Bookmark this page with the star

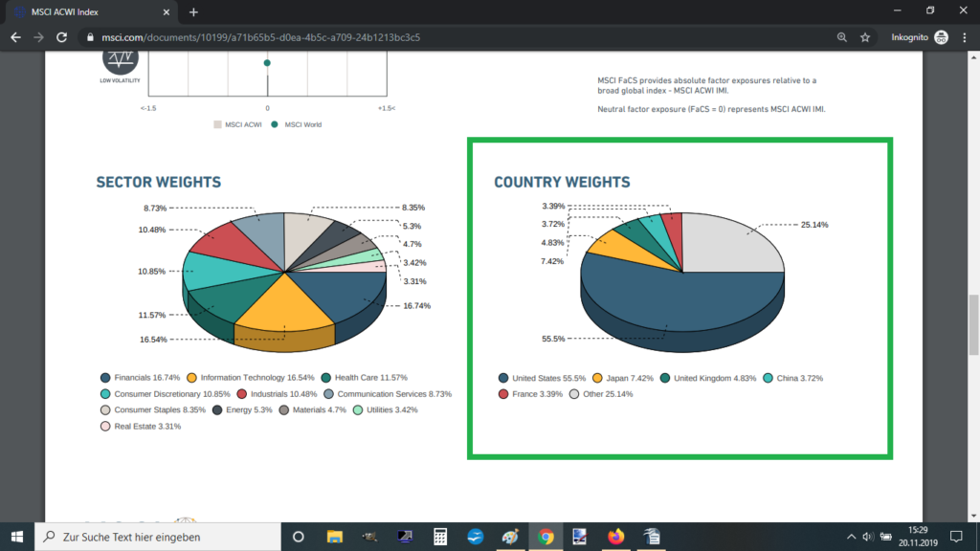coord(865,37)
